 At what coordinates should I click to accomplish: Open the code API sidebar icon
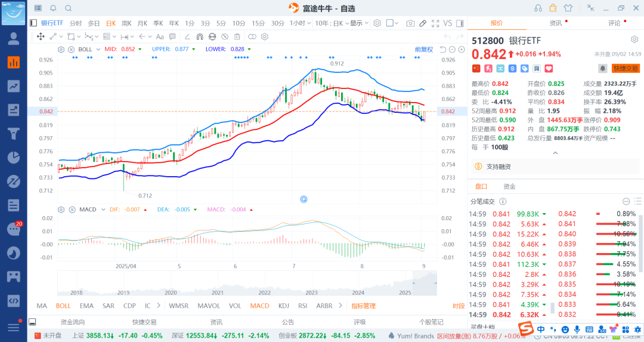(x=14, y=300)
